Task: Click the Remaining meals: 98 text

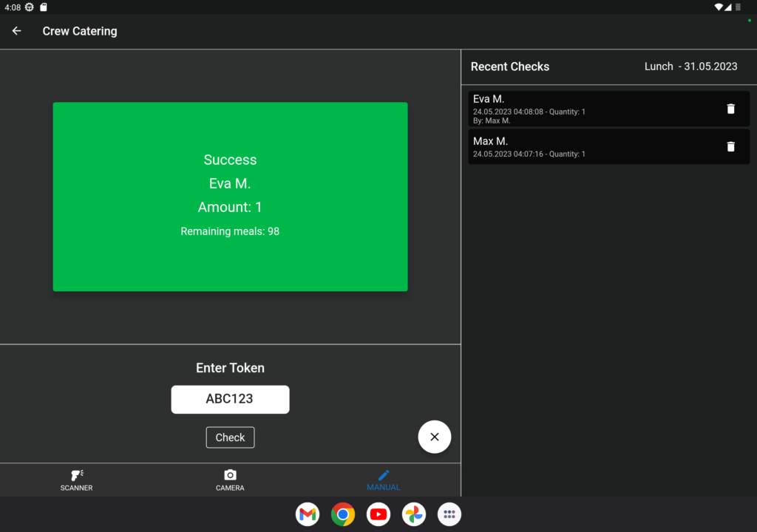Action: (x=230, y=231)
